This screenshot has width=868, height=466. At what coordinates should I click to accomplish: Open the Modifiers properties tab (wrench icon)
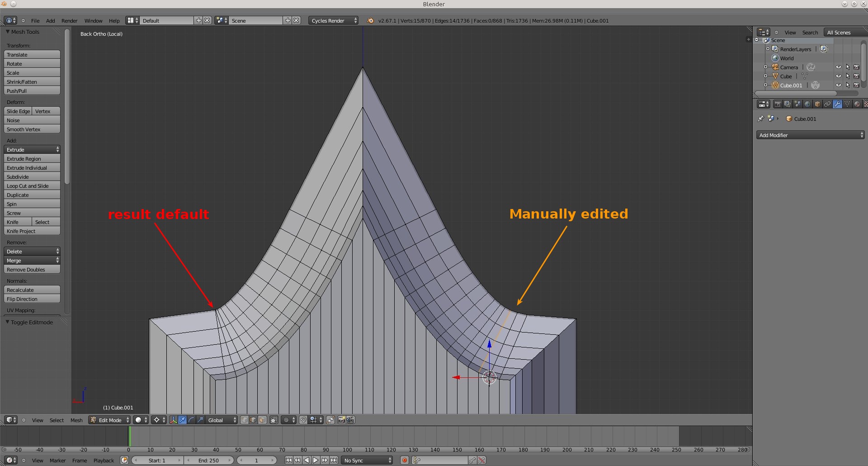[x=837, y=104]
